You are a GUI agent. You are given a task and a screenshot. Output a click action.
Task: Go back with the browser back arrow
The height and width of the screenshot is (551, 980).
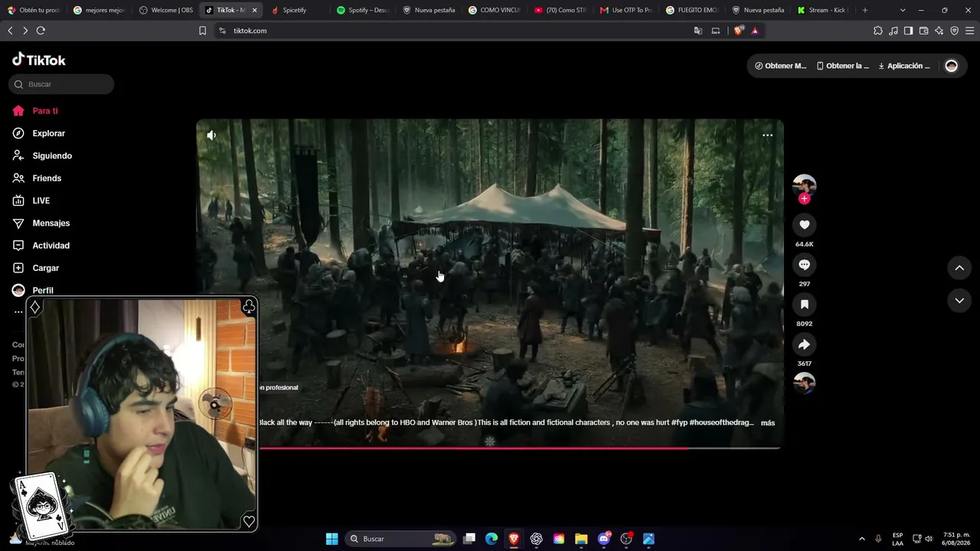pos(10,31)
